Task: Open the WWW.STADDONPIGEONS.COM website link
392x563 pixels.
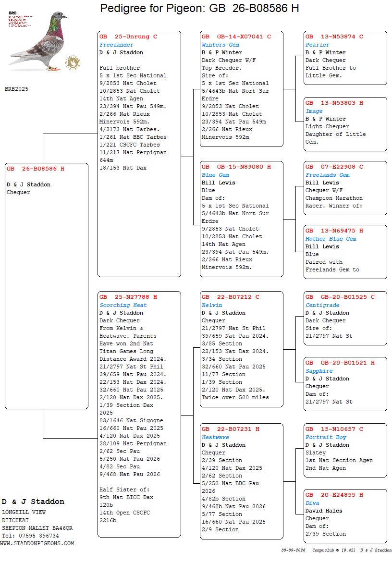Action: coord(37,543)
